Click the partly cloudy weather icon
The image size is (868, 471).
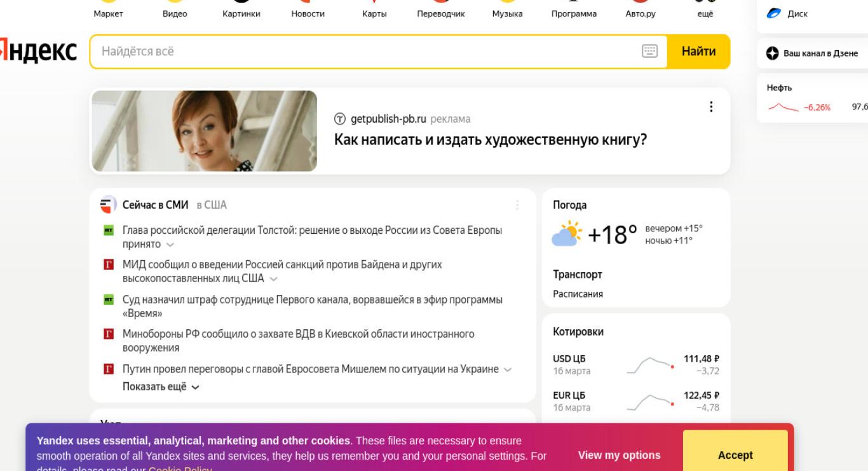(567, 234)
